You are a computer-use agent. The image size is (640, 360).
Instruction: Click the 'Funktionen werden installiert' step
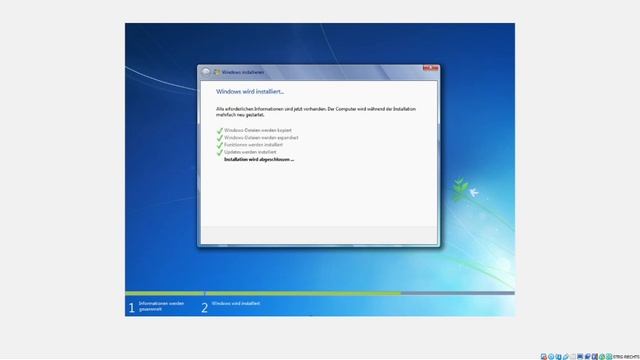(253, 145)
